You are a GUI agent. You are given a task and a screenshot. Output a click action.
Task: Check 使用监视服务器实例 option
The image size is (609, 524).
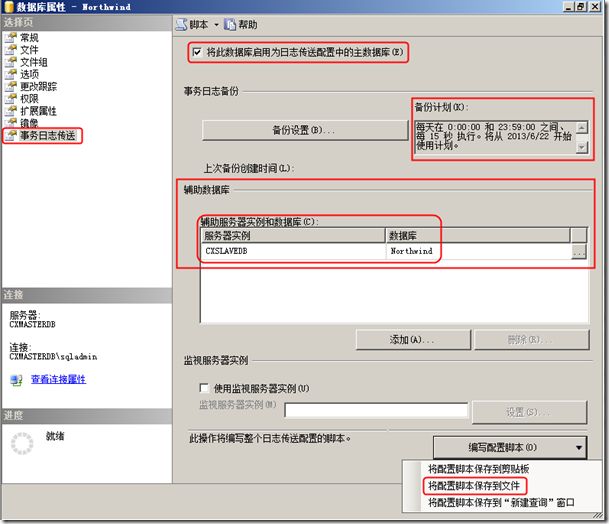coord(204,388)
